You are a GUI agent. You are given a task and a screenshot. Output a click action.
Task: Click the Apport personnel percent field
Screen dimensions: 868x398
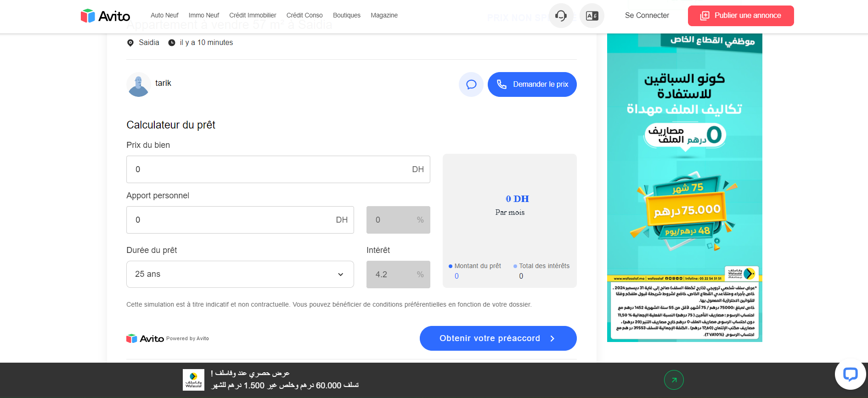coord(398,220)
